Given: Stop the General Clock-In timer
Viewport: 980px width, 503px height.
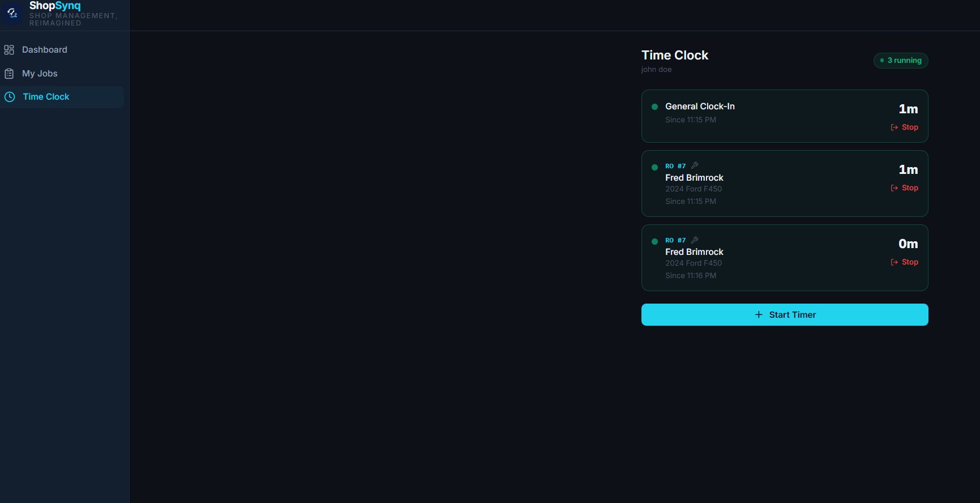Looking at the screenshot, I should (904, 127).
